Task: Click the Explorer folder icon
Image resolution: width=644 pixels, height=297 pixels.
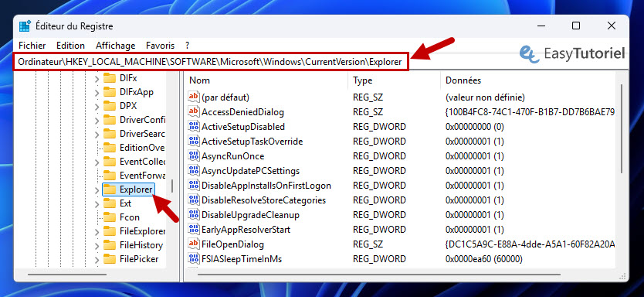Action: click(109, 189)
